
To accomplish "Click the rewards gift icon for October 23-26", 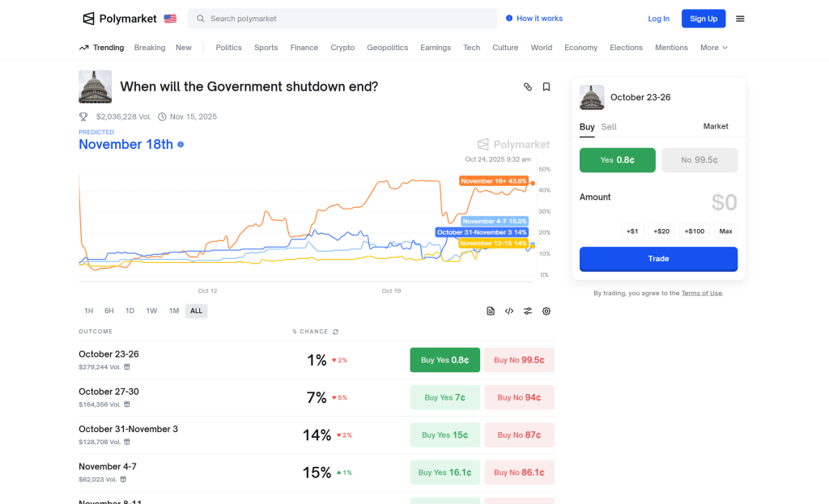I will click(127, 366).
